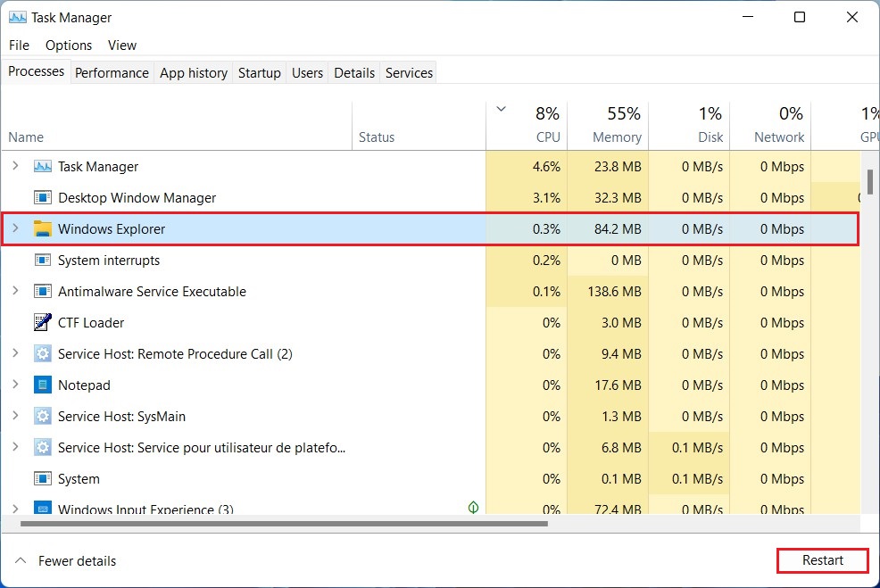Sort by the Disk column header
Viewport: 880px width, 588px height.
coord(689,126)
